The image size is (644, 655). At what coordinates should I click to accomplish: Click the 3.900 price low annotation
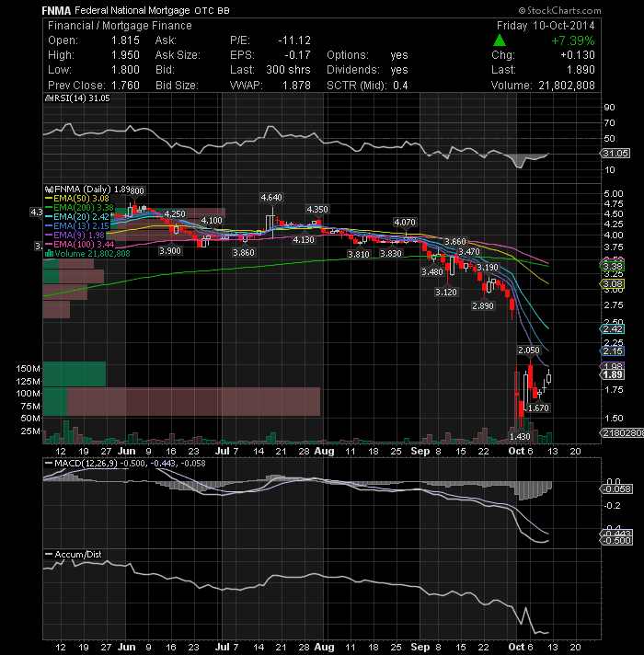click(170, 250)
